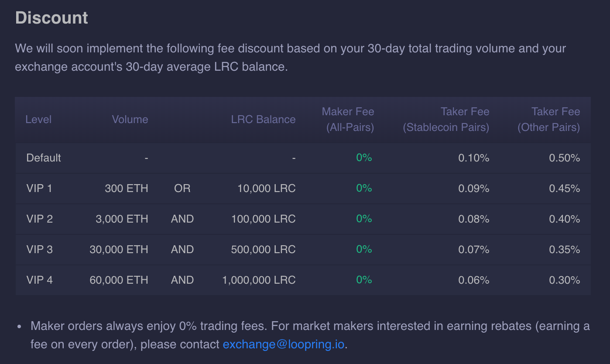Click the 1,000,000 LRC balance cell
This screenshot has height=364, width=610.
tap(259, 280)
